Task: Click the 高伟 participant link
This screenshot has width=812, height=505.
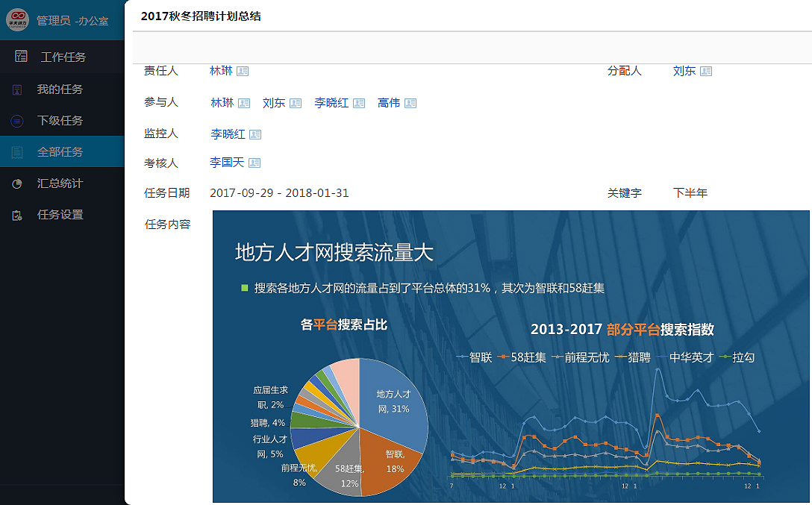Action: tap(389, 103)
